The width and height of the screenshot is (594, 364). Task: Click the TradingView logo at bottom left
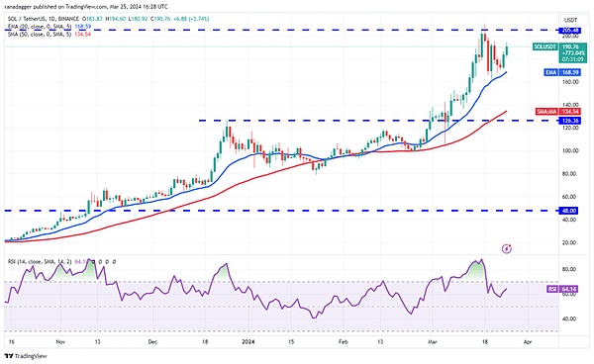tap(26, 356)
